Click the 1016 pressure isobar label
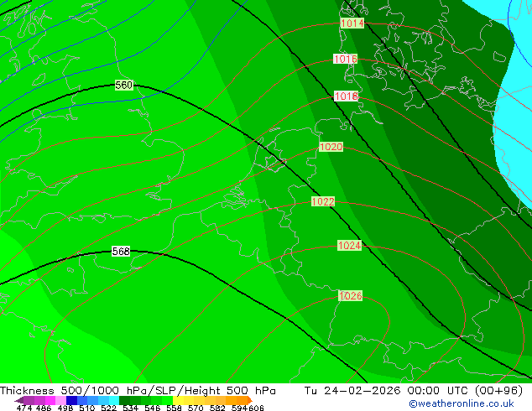 (345, 60)
